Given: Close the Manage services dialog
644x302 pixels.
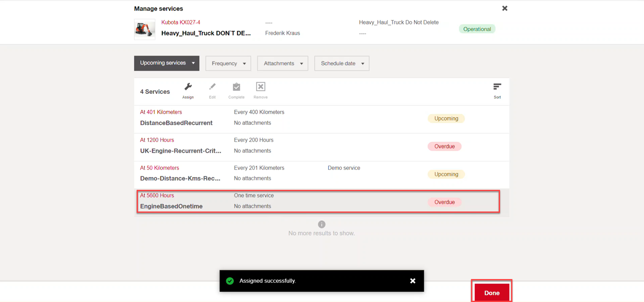Looking at the screenshot, I should click(x=505, y=8).
